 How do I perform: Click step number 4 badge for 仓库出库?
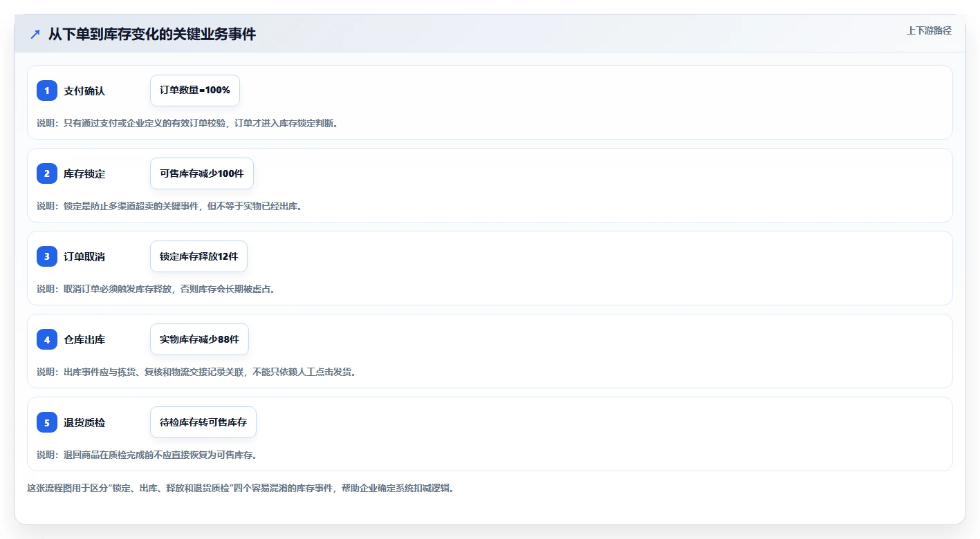pos(47,339)
